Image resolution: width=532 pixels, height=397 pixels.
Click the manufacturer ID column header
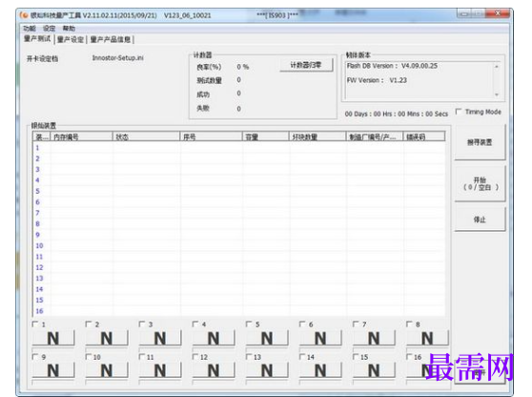[375, 136]
